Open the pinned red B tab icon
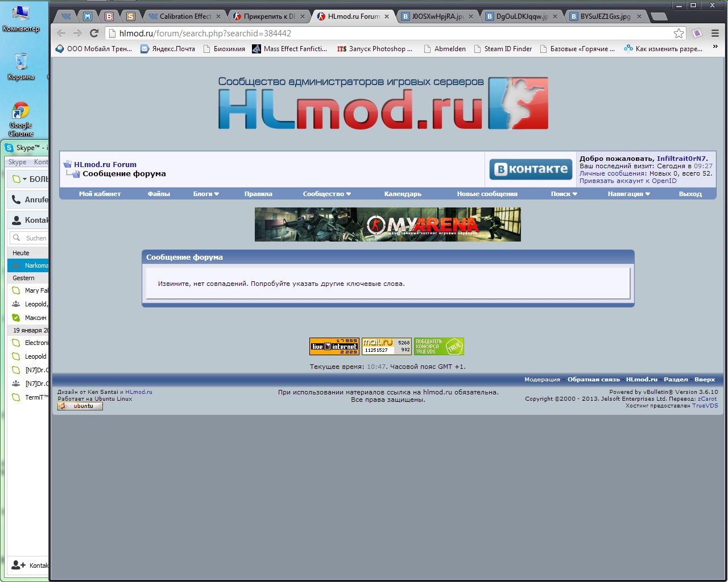Viewport: 728px width, 582px height. (109, 16)
